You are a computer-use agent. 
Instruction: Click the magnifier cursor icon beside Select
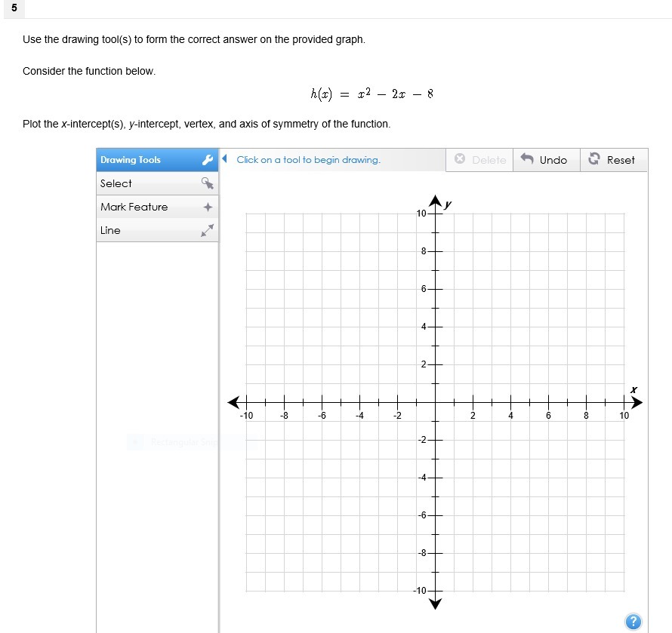point(208,183)
